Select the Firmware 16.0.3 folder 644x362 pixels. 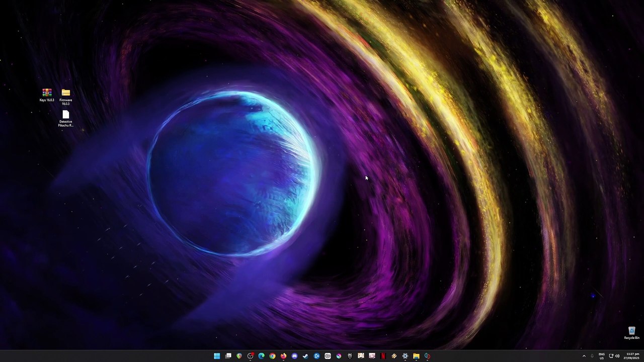coord(66,97)
